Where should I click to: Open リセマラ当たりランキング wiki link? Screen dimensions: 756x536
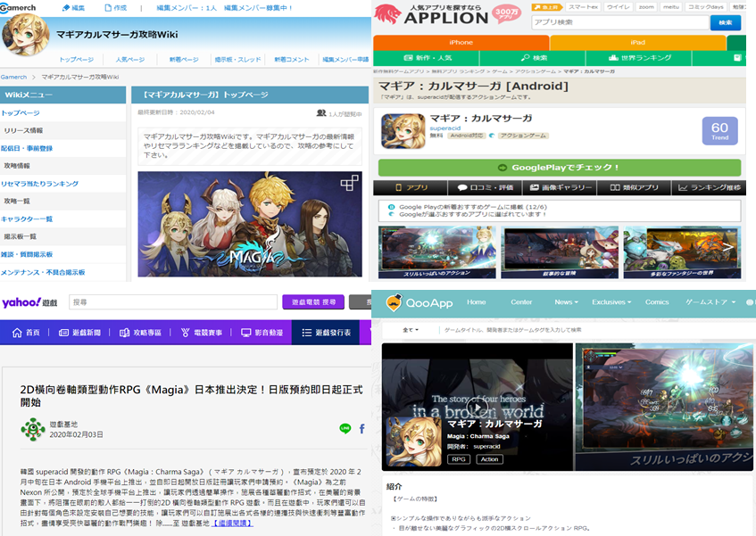(39, 184)
